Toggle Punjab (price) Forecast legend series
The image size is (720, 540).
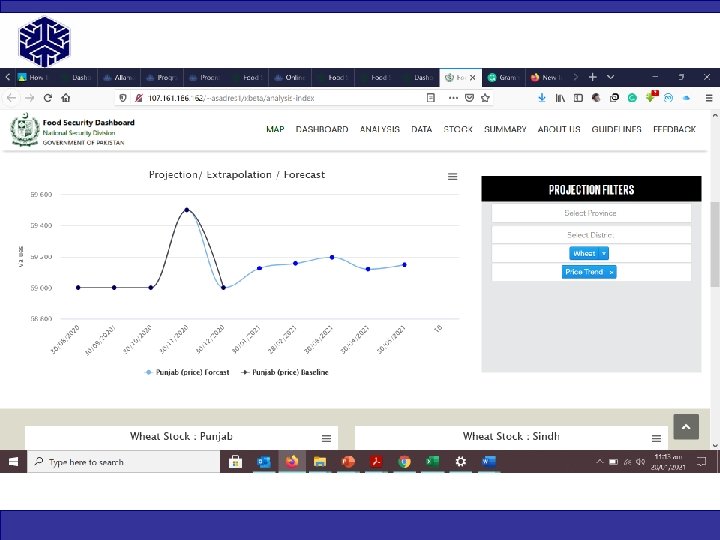(187, 372)
